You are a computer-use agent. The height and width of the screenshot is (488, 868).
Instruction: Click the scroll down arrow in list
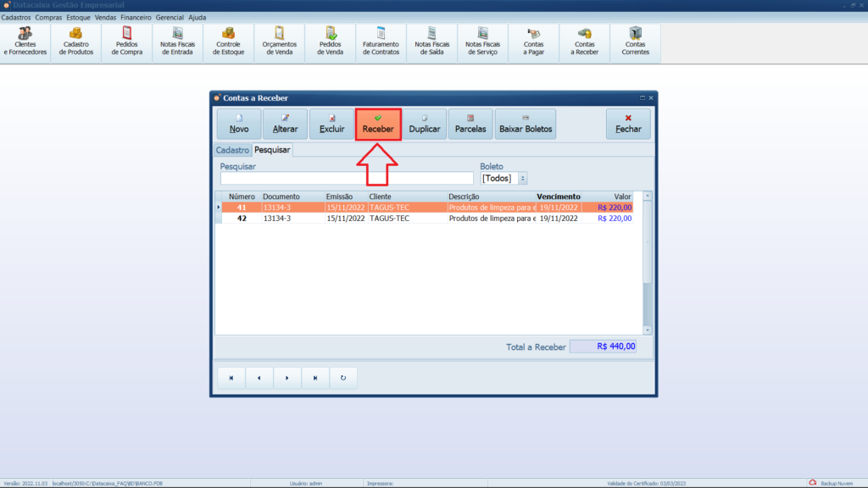[648, 330]
